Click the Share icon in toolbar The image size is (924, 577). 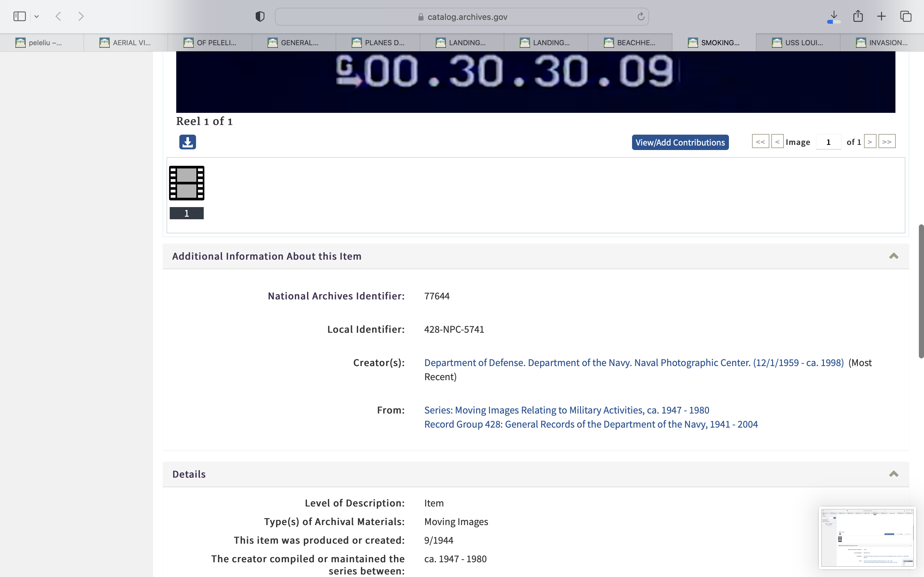tap(858, 16)
